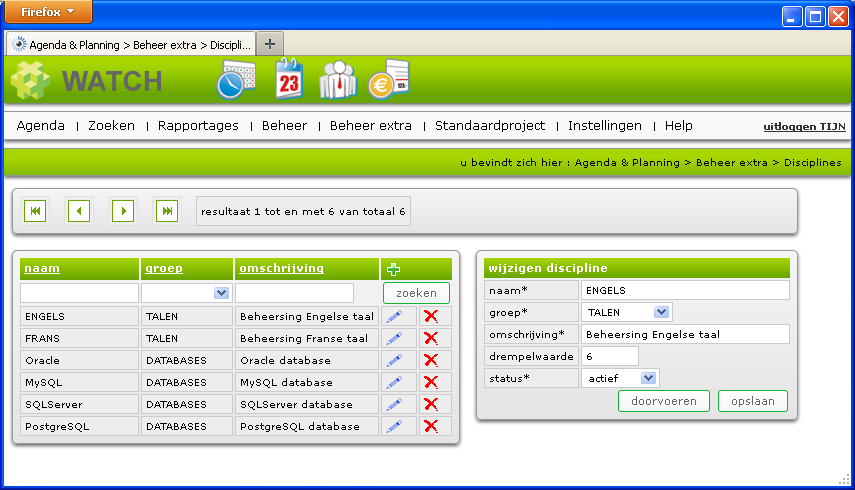Open the euro invoice icon
855x490 pixels.
[389, 80]
